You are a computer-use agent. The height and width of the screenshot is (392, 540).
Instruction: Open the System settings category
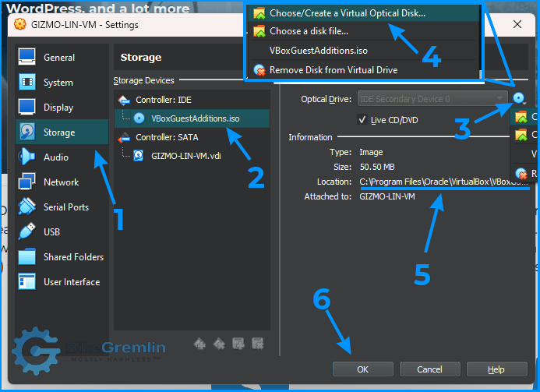coord(62,83)
